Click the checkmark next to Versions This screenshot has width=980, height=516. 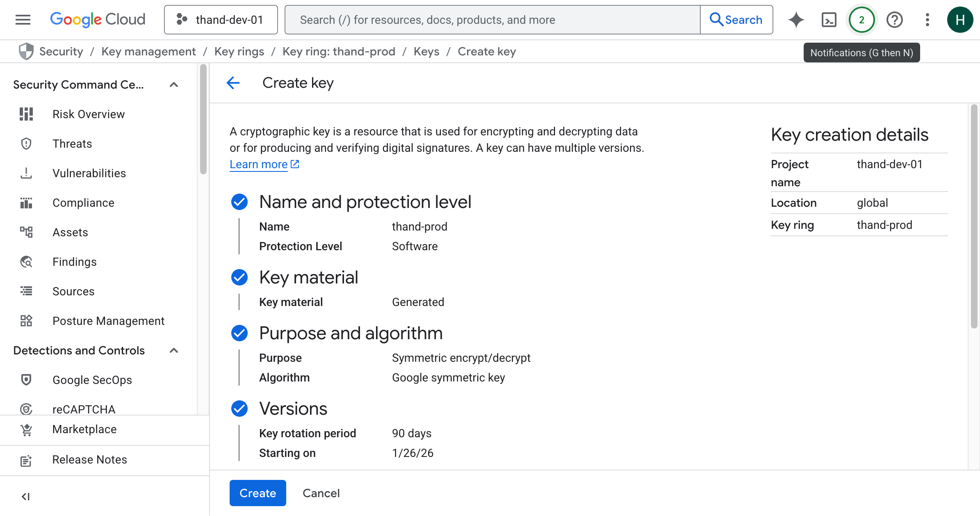point(239,409)
